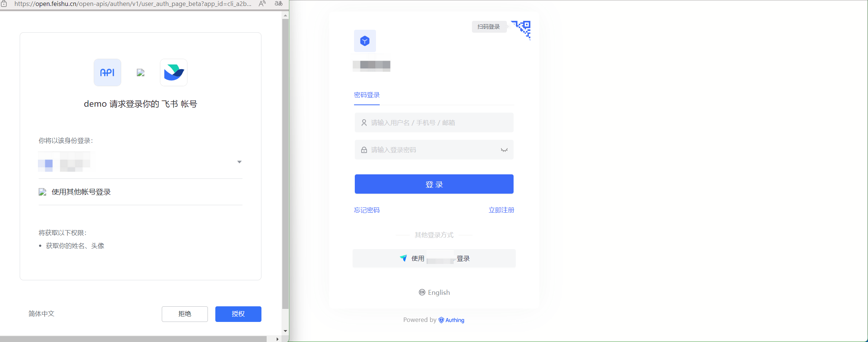Image resolution: width=868 pixels, height=342 pixels.
Task: Open the 忘记密码 link
Action: (367, 210)
